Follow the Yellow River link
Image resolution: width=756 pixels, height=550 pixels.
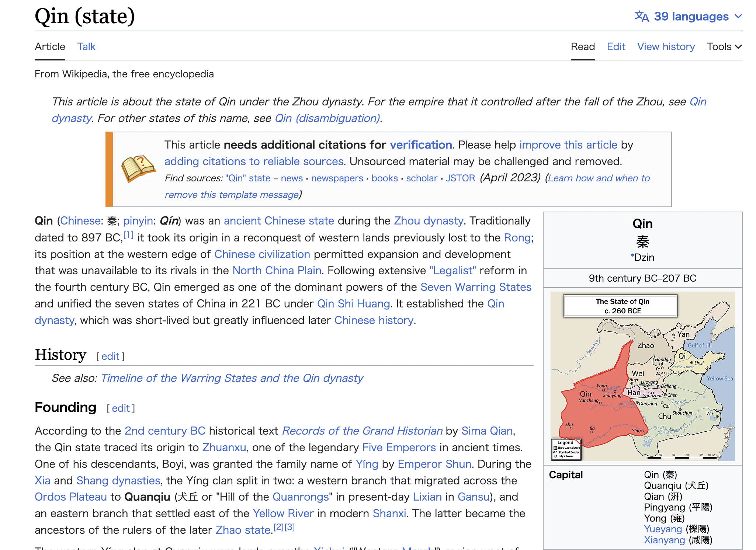[x=283, y=513]
